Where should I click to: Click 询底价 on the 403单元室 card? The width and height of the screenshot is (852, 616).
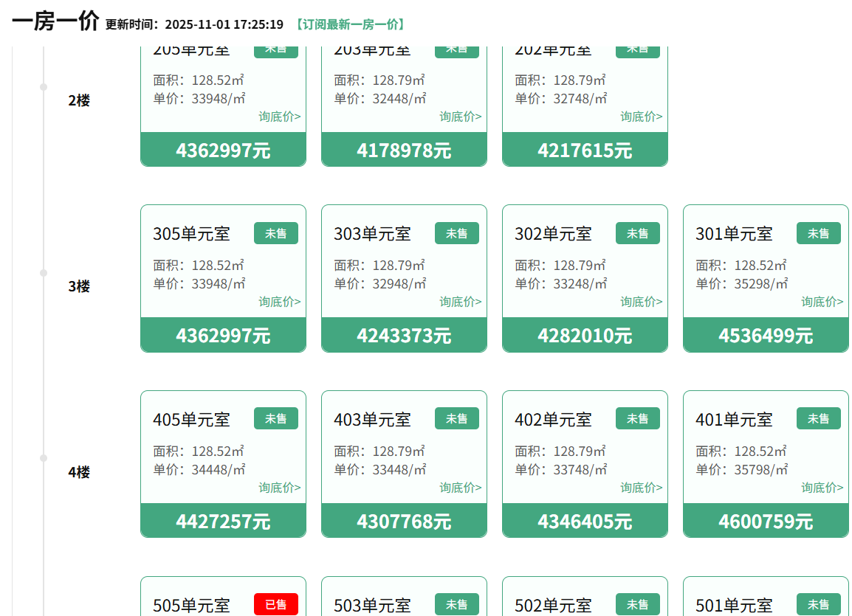460,488
